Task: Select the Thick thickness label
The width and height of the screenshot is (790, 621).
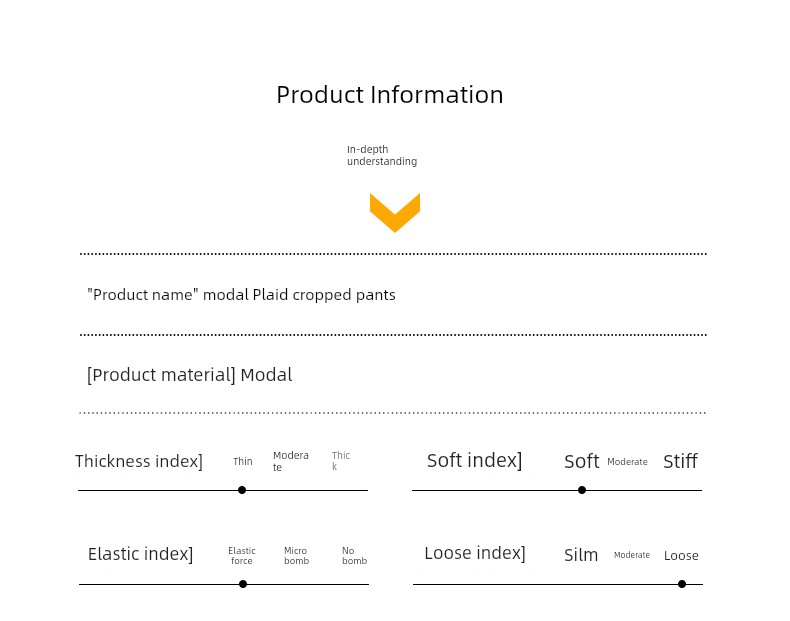Action: click(341, 461)
